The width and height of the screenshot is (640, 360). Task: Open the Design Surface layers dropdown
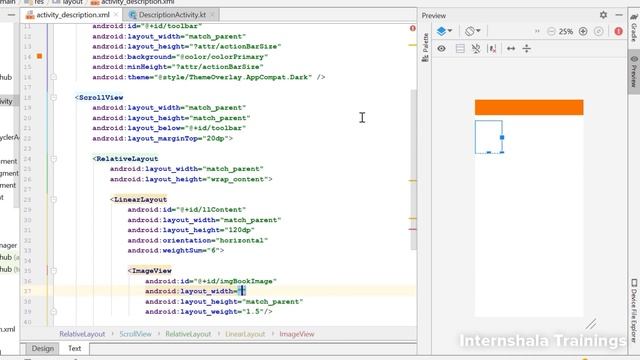pyautogui.click(x=444, y=31)
